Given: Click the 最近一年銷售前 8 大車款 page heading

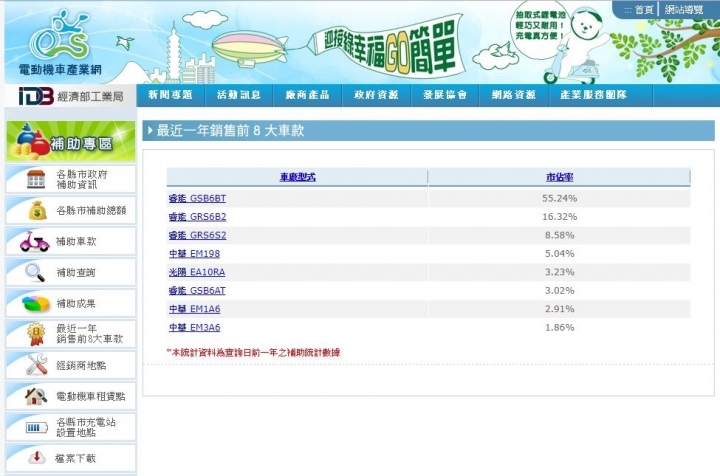Looking at the screenshot, I should (x=231, y=131).
